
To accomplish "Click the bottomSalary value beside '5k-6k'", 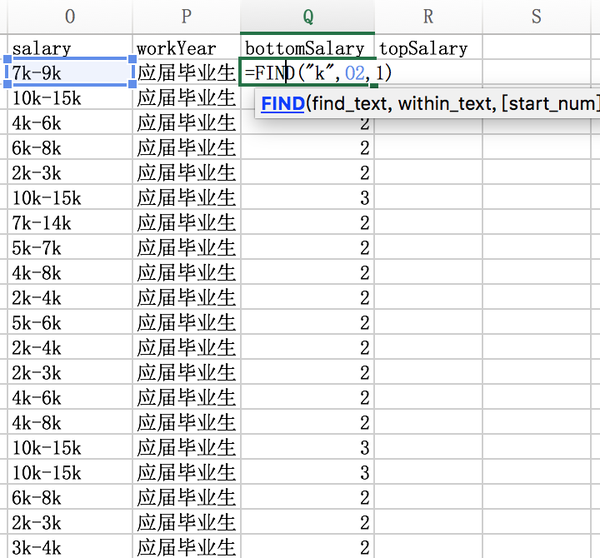I will (307, 323).
